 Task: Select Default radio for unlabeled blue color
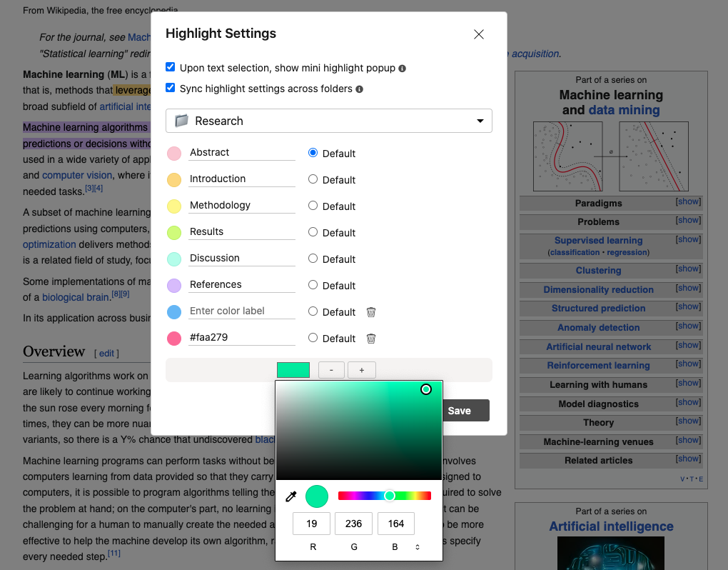(x=313, y=311)
